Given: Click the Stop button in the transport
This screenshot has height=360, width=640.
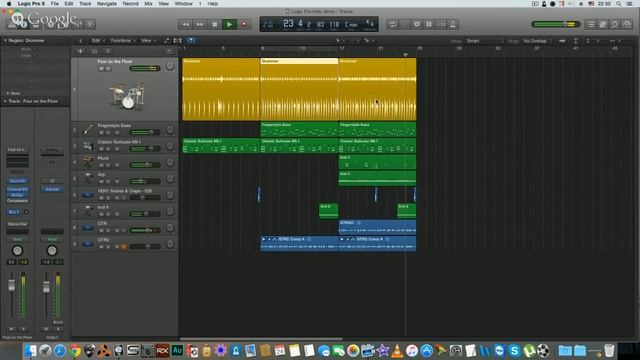Looking at the screenshot, I should pos(215,24).
